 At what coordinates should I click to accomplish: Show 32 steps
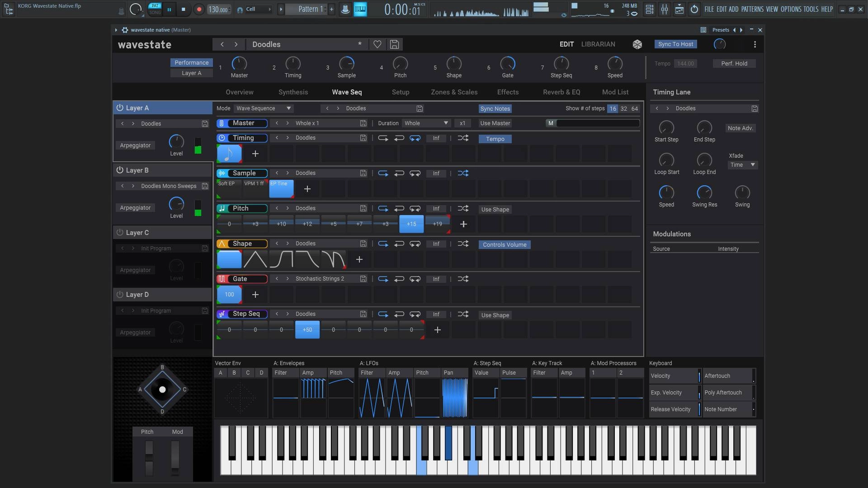coord(623,108)
